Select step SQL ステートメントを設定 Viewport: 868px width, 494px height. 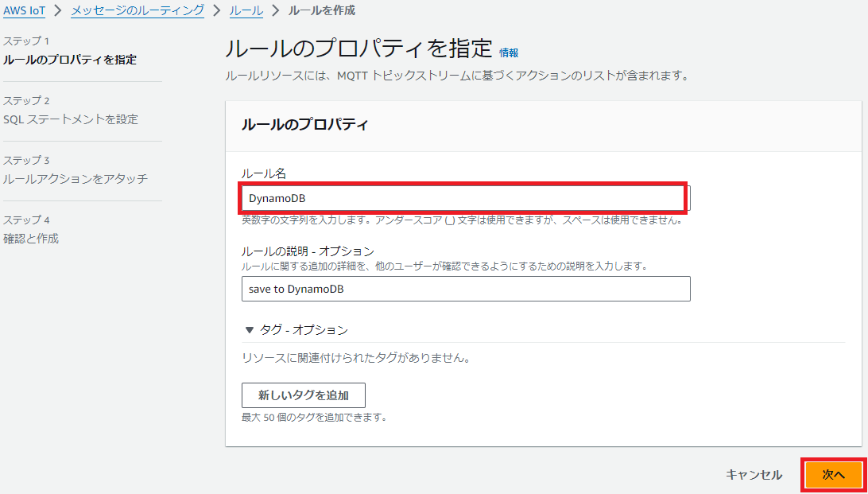(70, 119)
